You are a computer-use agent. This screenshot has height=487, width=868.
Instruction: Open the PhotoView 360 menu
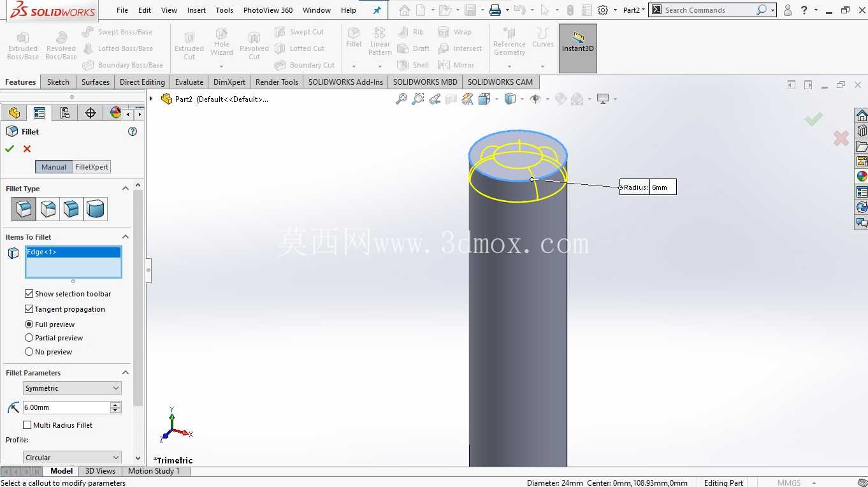click(268, 10)
